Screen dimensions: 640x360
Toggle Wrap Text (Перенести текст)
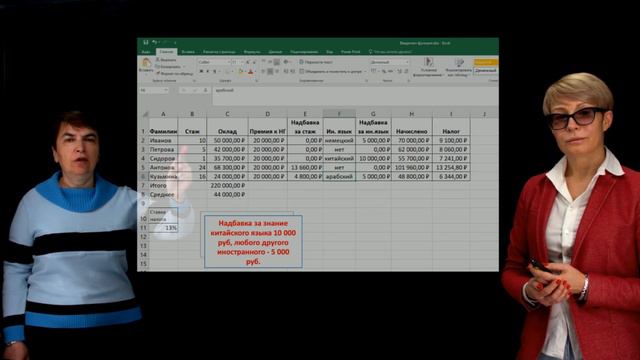(x=316, y=62)
